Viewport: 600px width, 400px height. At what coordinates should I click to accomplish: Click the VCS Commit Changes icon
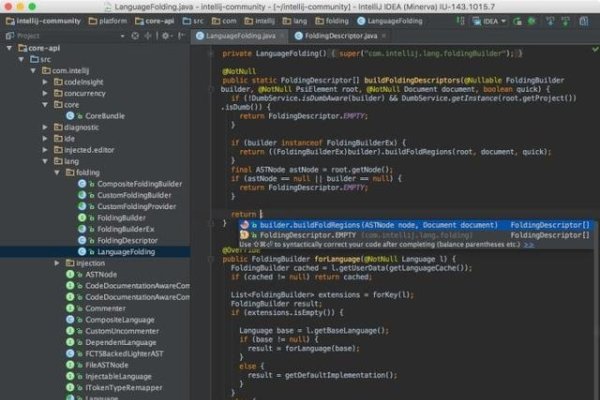click(565, 21)
